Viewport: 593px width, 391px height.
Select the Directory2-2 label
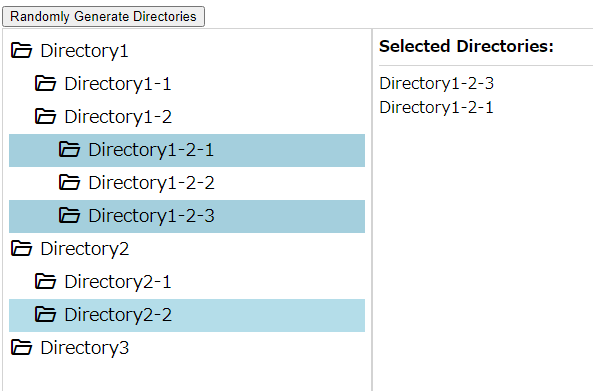[x=118, y=315]
